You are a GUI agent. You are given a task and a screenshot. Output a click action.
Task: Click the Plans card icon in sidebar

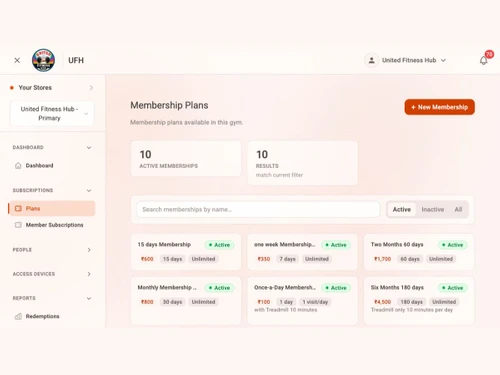(x=18, y=209)
